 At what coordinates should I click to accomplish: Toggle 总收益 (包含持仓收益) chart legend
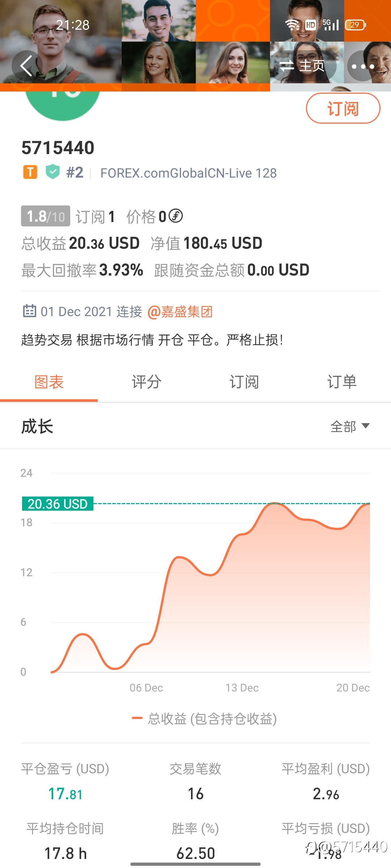[x=204, y=719]
